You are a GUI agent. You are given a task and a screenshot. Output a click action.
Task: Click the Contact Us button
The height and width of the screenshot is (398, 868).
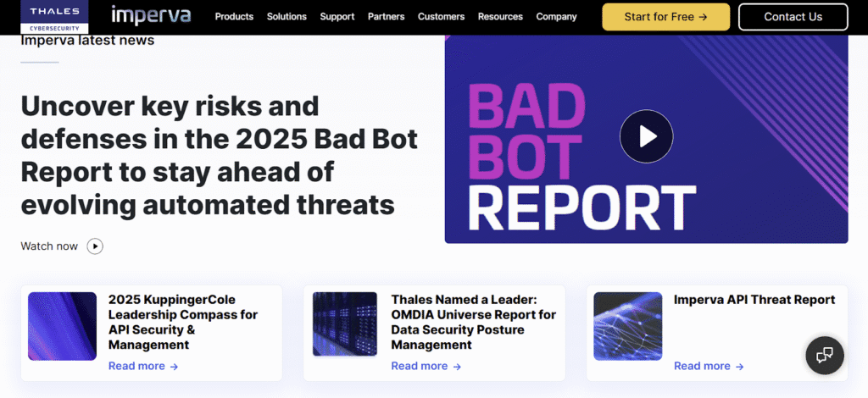[x=793, y=17]
